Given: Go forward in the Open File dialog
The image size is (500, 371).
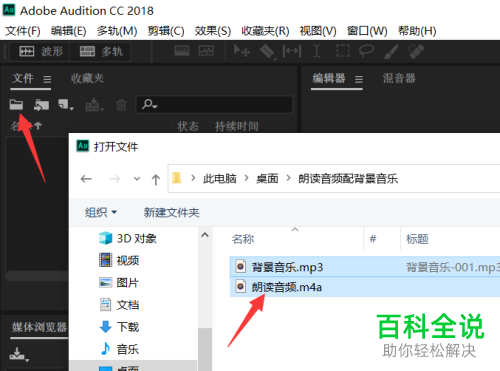Looking at the screenshot, I should coord(114,179).
